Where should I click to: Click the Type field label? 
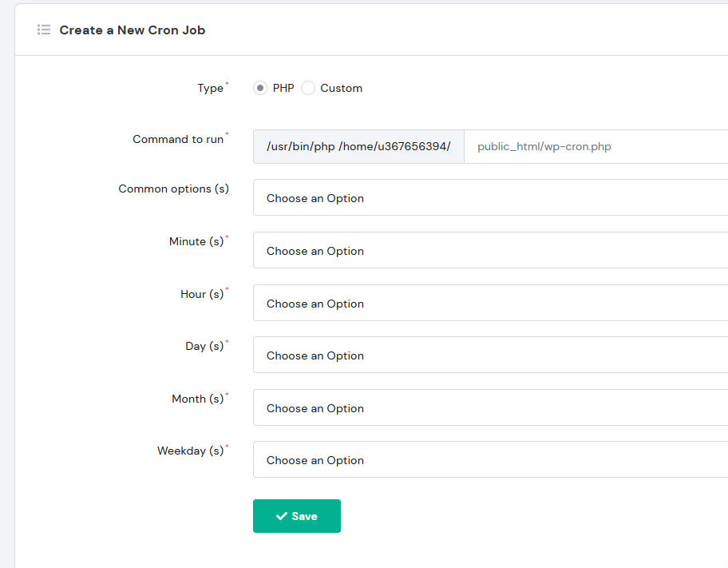tap(210, 88)
